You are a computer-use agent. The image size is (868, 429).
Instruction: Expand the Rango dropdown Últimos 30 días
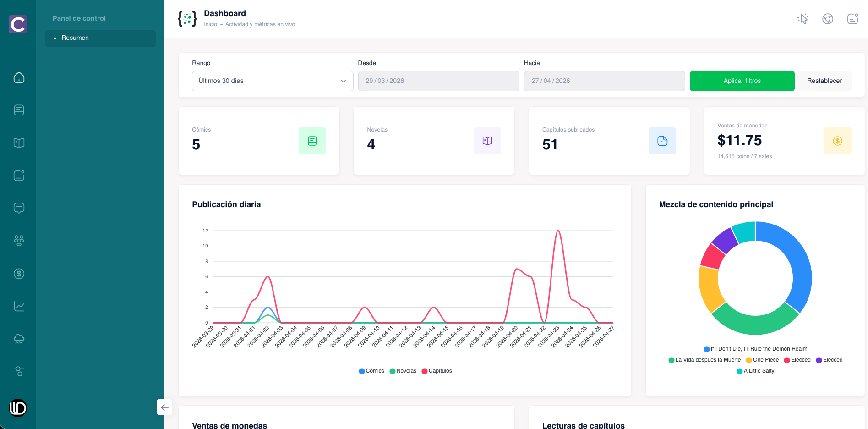[x=273, y=81]
